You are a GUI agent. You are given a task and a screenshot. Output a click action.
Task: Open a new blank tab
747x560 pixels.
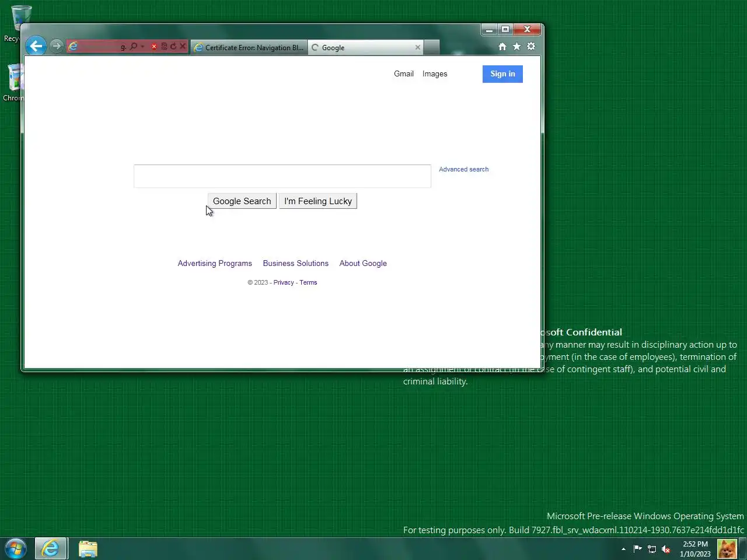point(431,48)
